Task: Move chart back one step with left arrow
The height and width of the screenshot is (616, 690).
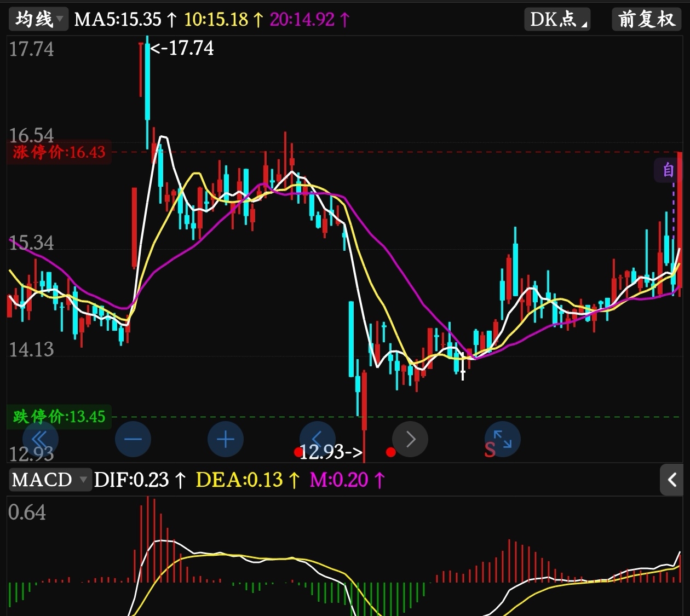Action: (317, 439)
